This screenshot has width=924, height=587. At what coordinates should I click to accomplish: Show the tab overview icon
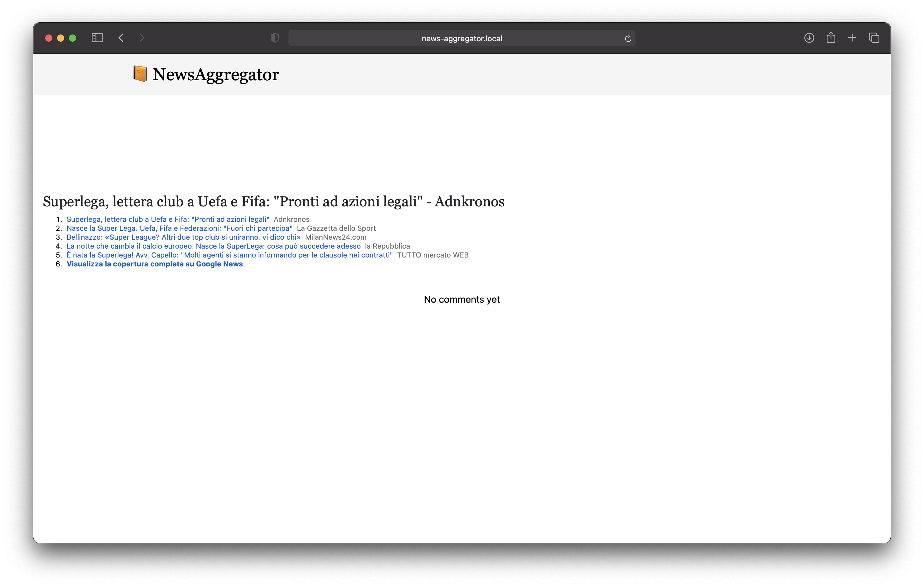(874, 38)
